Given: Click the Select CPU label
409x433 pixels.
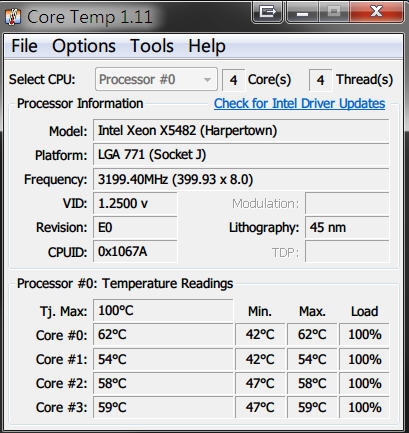Looking at the screenshot, I should [42, 80].
